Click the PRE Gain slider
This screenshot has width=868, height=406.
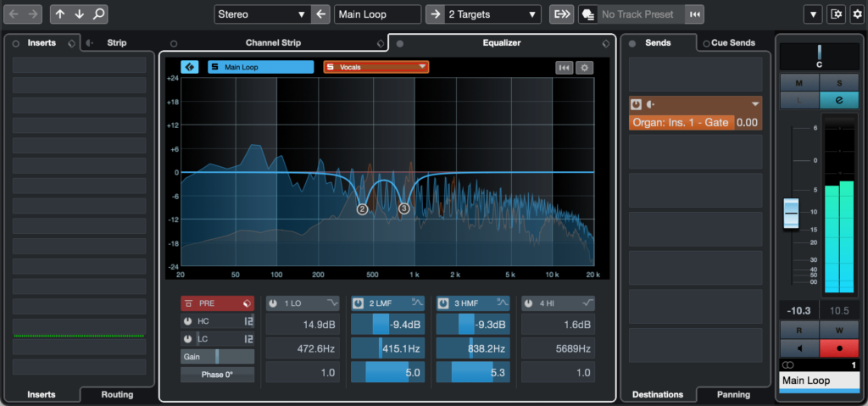click(x=218, y=357)
